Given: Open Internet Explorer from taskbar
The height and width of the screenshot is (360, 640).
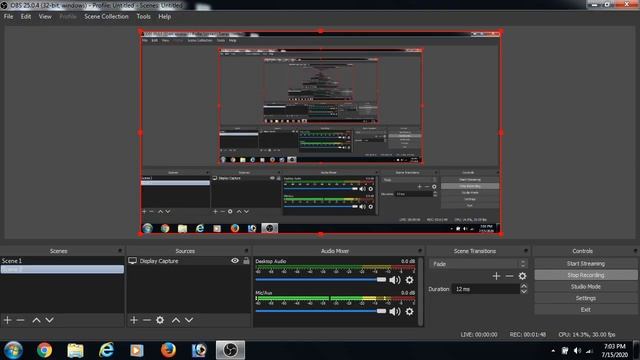Looking at the screenshot, I should tap(106, 350).
